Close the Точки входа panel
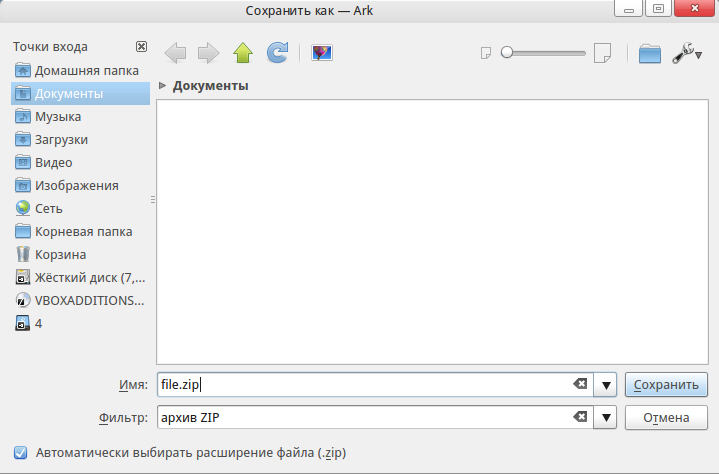The height and width of the screenshot is (474, 719). point(142,46)
